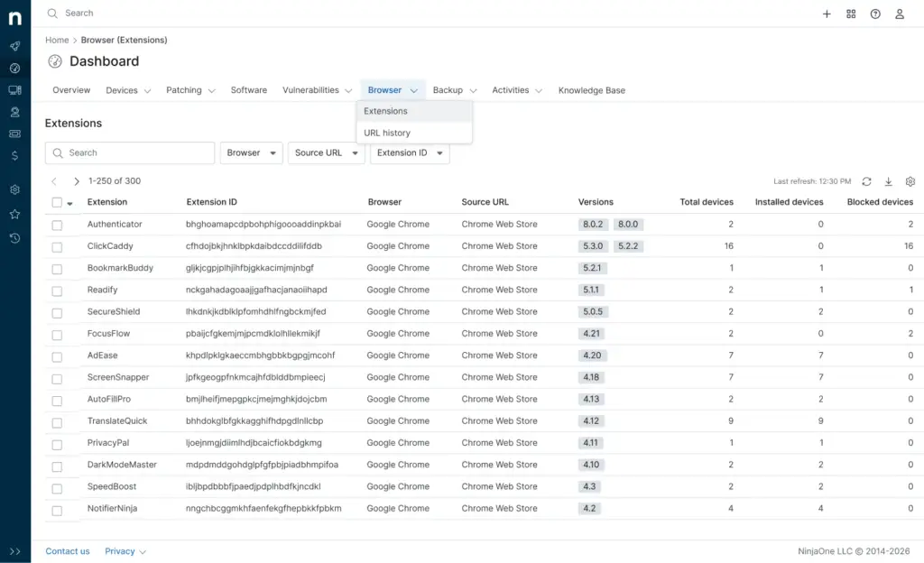Open Administration gear icon in sidebar
This screenshot has width=924, height=563.
tap(15, 189)
